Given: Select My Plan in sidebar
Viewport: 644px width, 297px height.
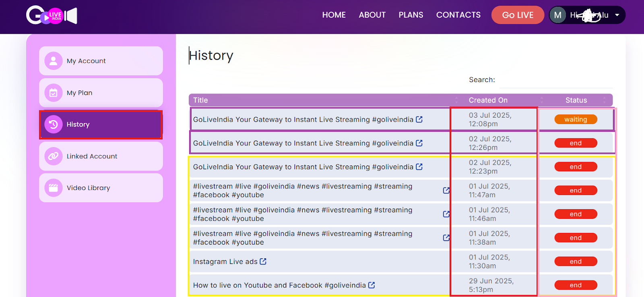Looking at the screenshot, I should (x=101, y=93).
